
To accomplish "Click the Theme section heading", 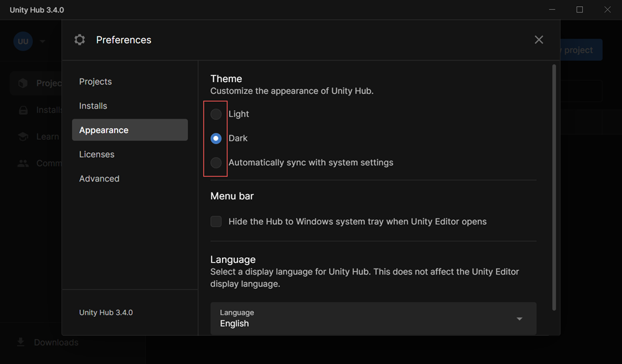I will (x=226, y=78).
